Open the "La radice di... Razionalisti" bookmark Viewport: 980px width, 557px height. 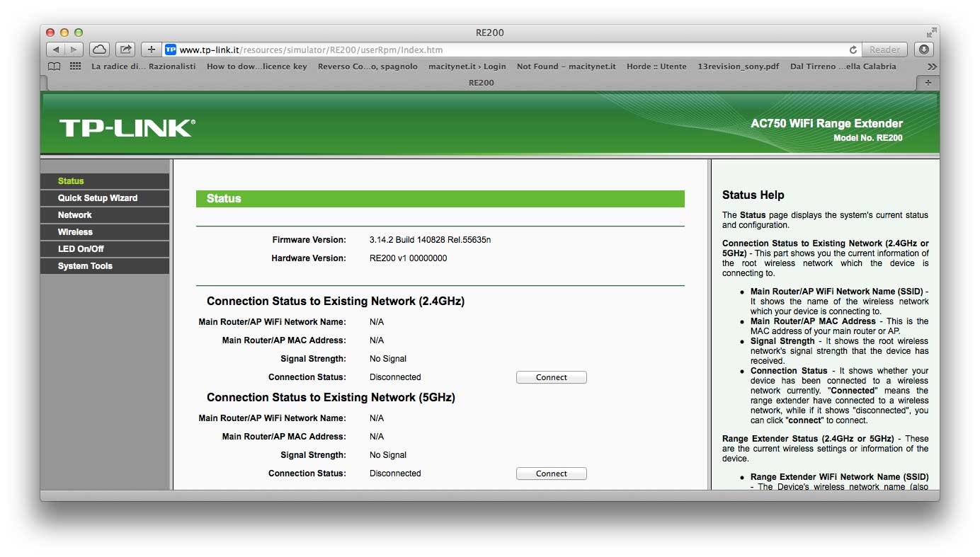pos(143,67)
